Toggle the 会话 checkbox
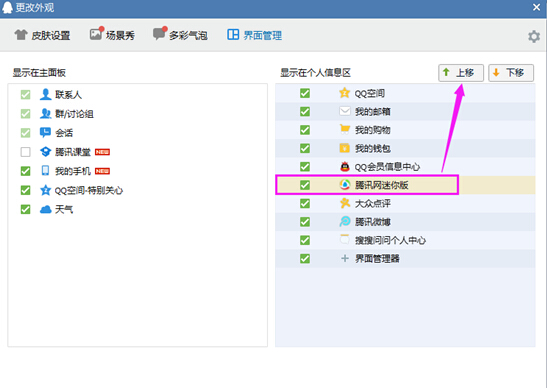The image size is (547, 390). (25, 133)
